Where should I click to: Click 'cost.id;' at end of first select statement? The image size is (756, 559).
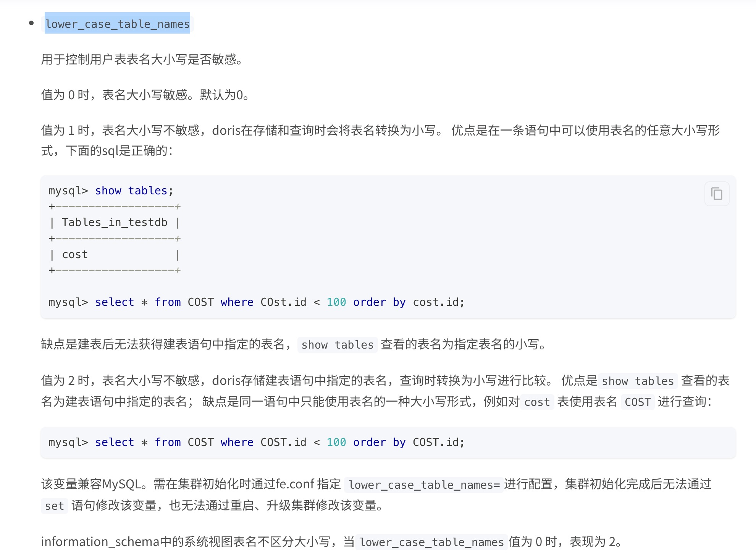tap(439, 302)
